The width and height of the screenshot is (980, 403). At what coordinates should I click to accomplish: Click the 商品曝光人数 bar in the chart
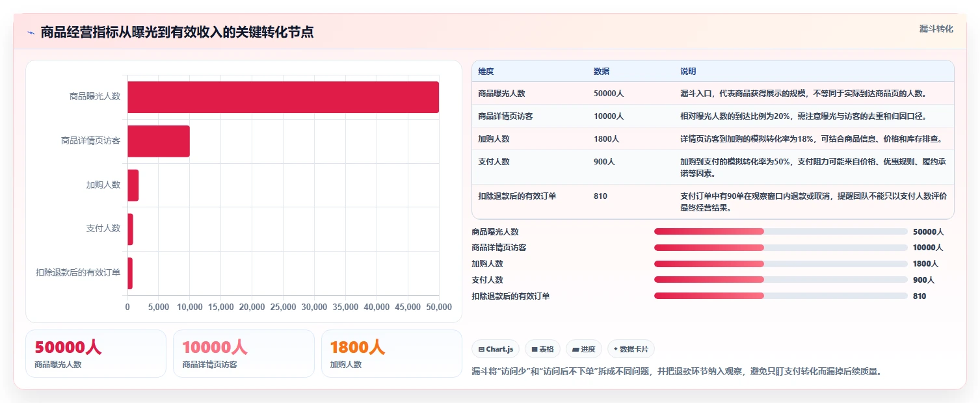click(283, 97)
